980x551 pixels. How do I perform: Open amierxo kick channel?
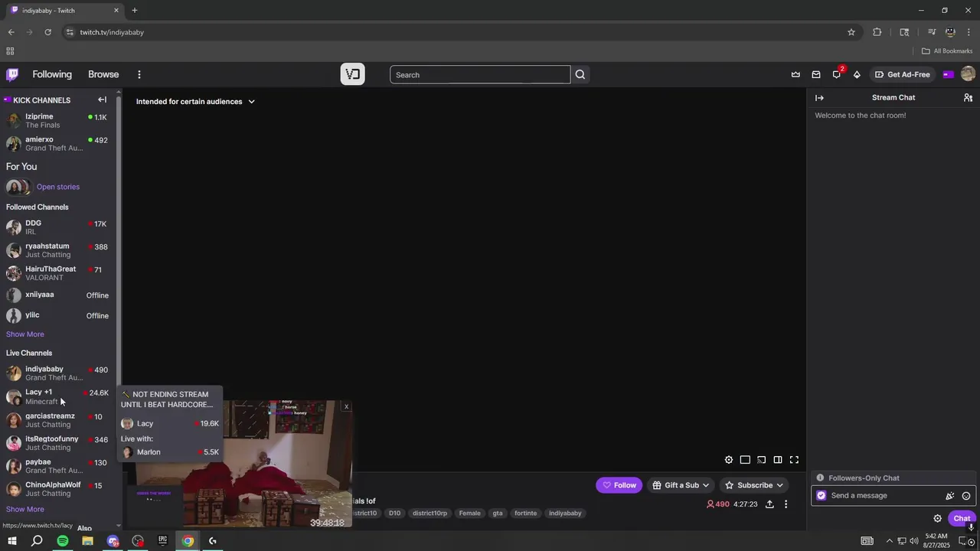tap(58, 144)
